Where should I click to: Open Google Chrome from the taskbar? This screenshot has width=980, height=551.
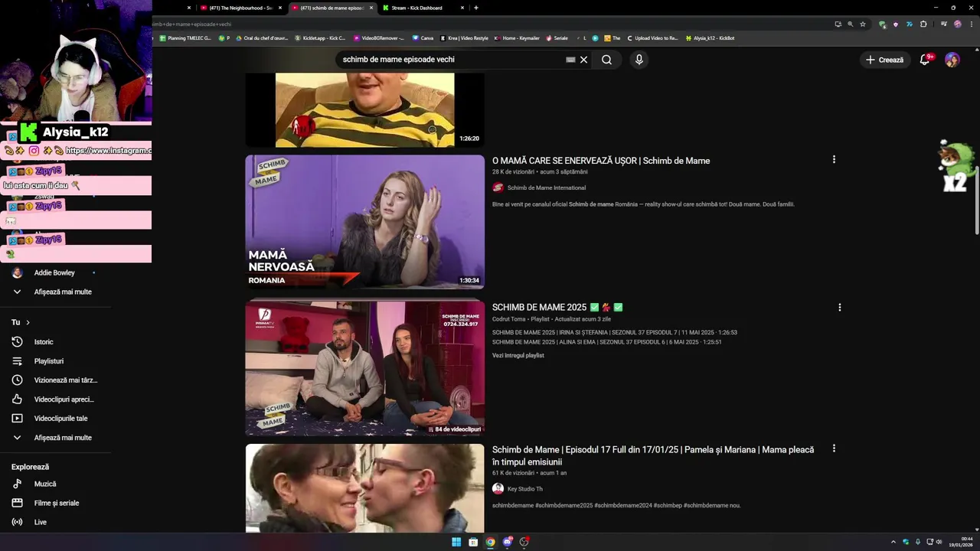[x=490, y=542]
